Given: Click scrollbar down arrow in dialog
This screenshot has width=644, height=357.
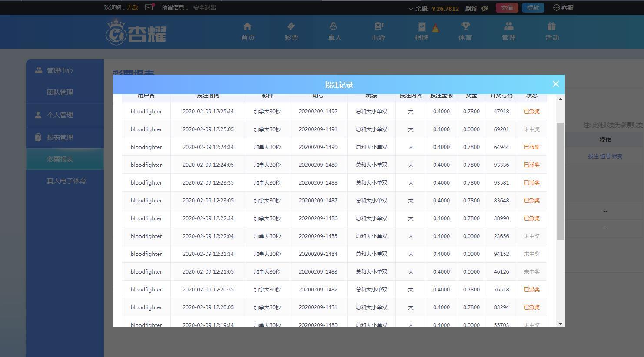Looking at the screenshot, I should [560, 323].
